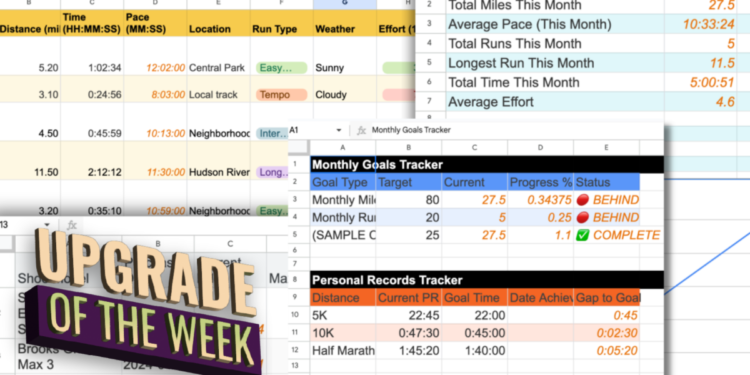The image size is (750, 375).
Task: Select the Weather header cell
Action: (345, 23)
